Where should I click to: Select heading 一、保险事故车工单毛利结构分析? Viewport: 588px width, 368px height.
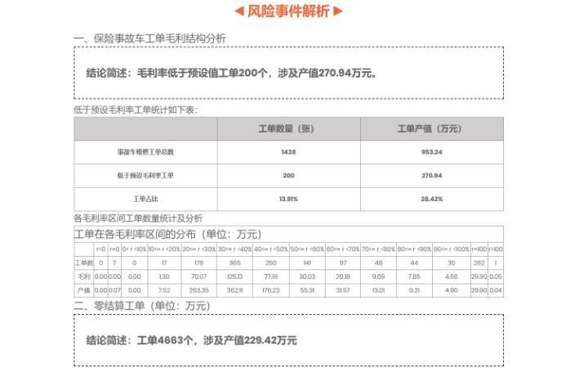pos(149,38)
